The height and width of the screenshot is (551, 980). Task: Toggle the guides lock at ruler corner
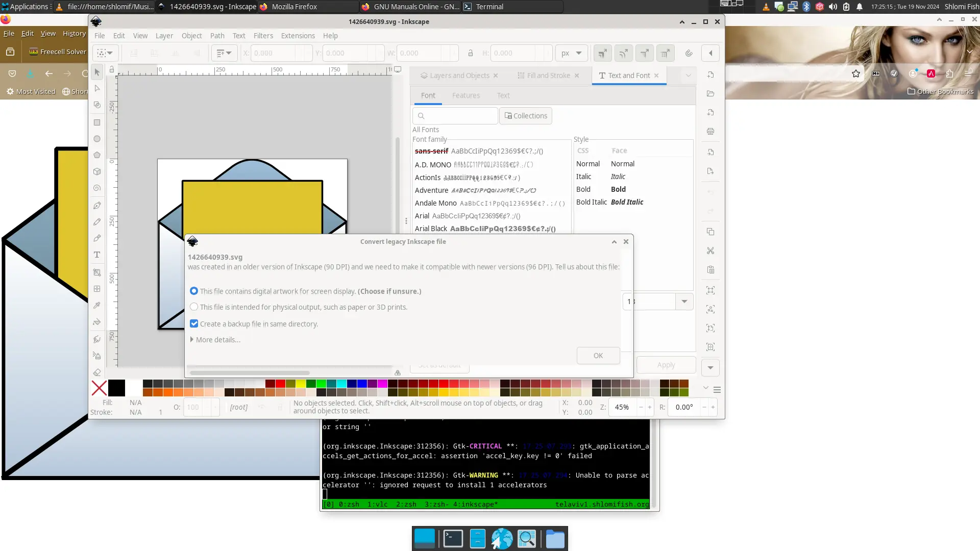(112, 69)
